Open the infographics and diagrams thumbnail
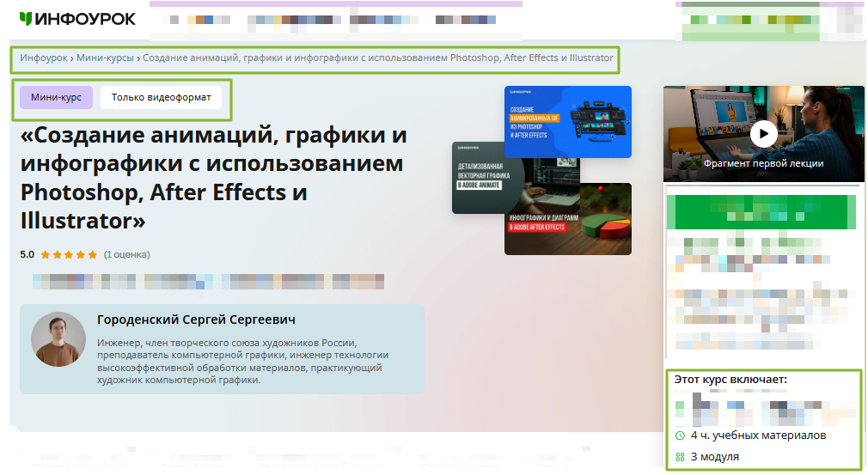The width and height of the screenshot is (868, 475). click(x=567, y=219)
